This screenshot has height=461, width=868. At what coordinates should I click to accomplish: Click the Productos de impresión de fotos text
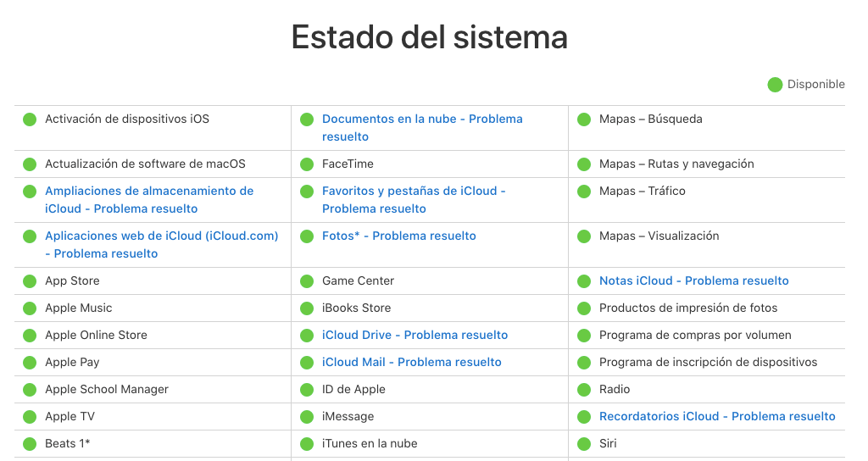pos(688,308)
